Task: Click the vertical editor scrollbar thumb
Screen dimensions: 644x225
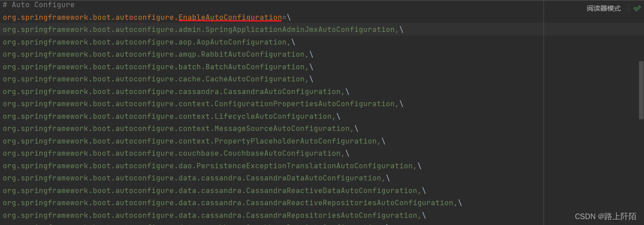Action: [641, 90]
